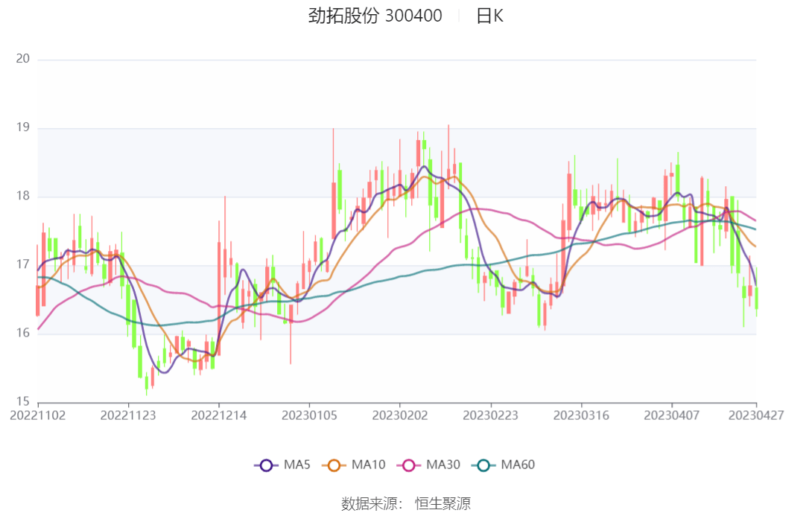The image size is (812, 513).
Task: Click the x-axis date label 20221102
Action: click(38, 415)
